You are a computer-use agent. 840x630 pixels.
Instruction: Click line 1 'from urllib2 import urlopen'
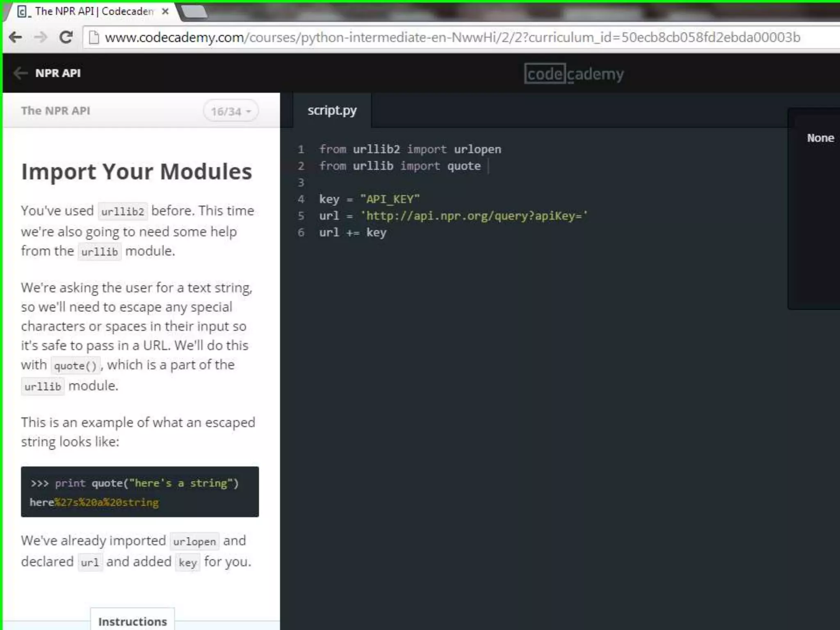[x=410, y=149]
